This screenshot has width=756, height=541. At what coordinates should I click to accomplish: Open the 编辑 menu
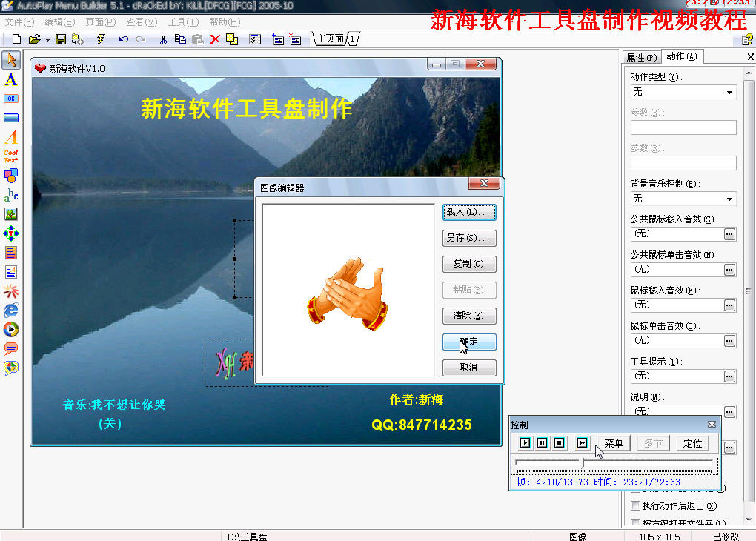(60, 22)
